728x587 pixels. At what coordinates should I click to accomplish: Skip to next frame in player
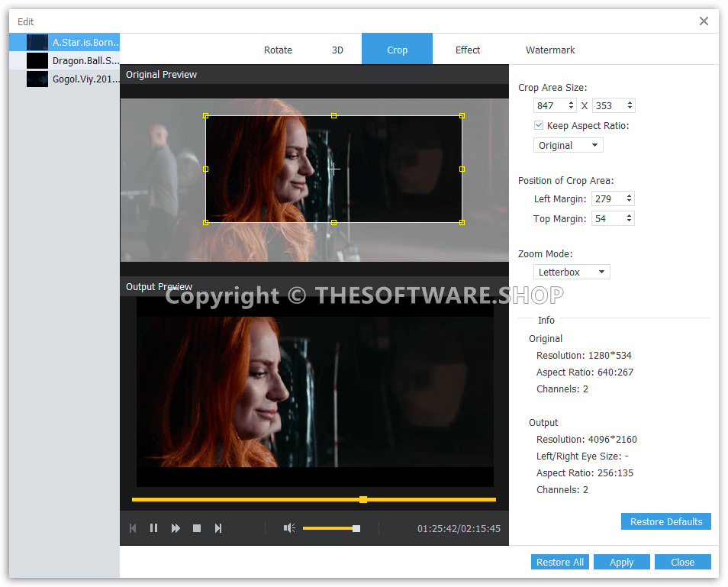point(217,528)
